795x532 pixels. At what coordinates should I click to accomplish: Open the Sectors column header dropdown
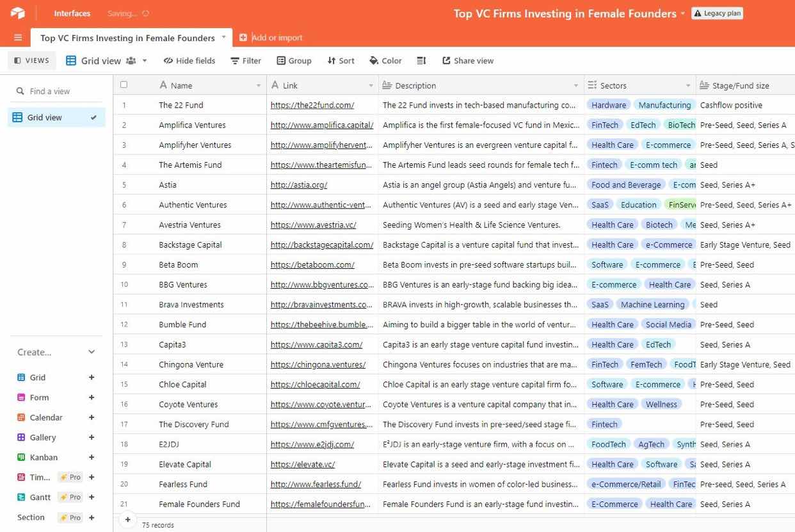pyautogui.click(x=688, y=86)
